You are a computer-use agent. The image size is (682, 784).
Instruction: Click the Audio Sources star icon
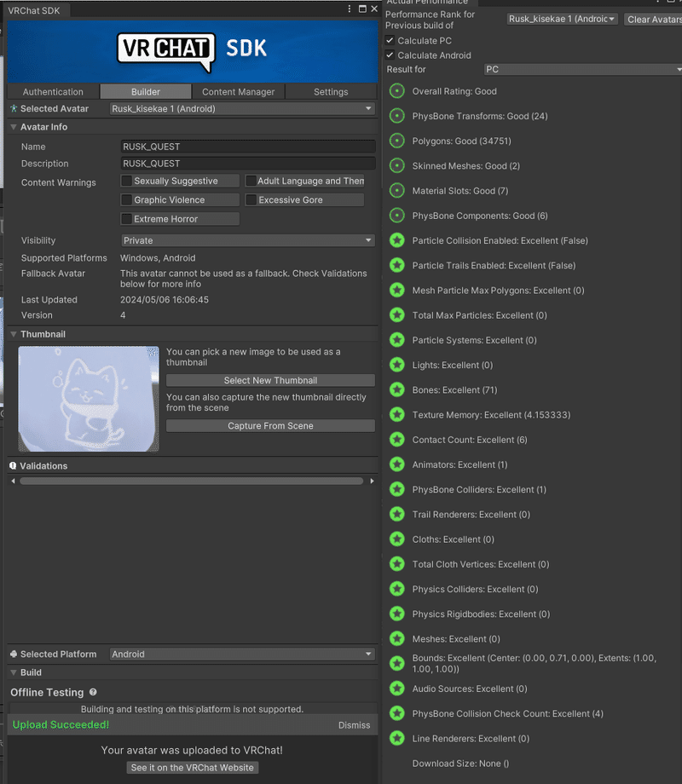396,689
